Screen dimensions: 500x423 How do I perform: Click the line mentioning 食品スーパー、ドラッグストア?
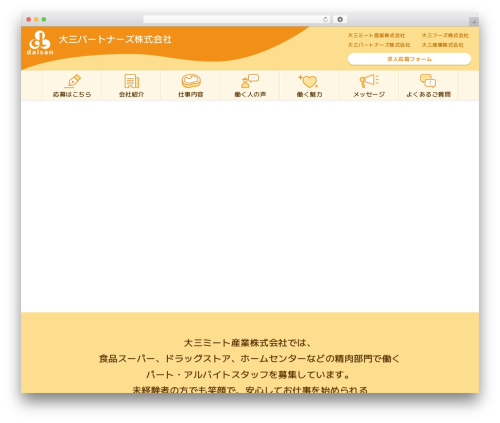pos(249,359)
